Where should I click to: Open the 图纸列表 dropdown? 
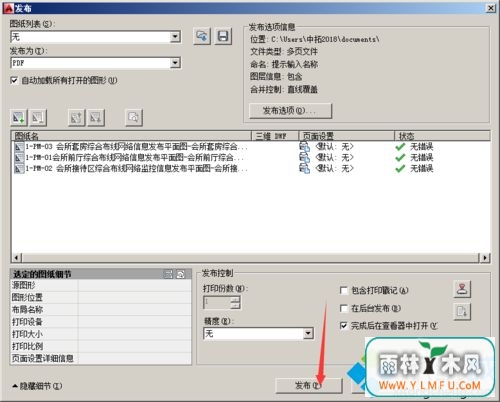(175, 36)
